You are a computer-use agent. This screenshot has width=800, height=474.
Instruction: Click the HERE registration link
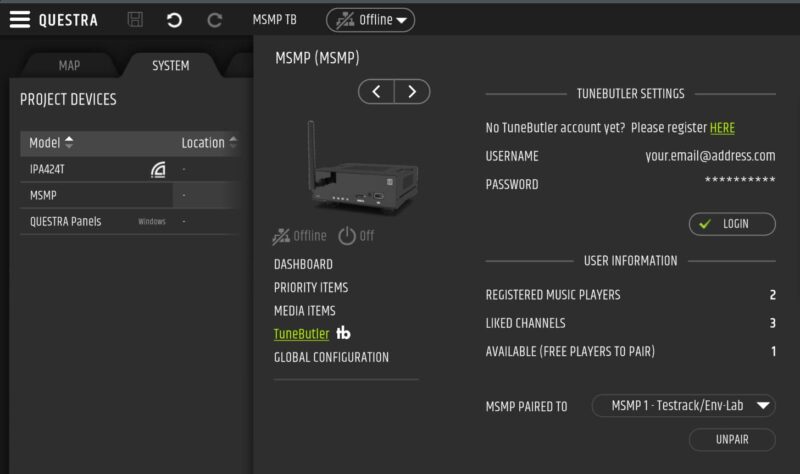coord(722,128)
